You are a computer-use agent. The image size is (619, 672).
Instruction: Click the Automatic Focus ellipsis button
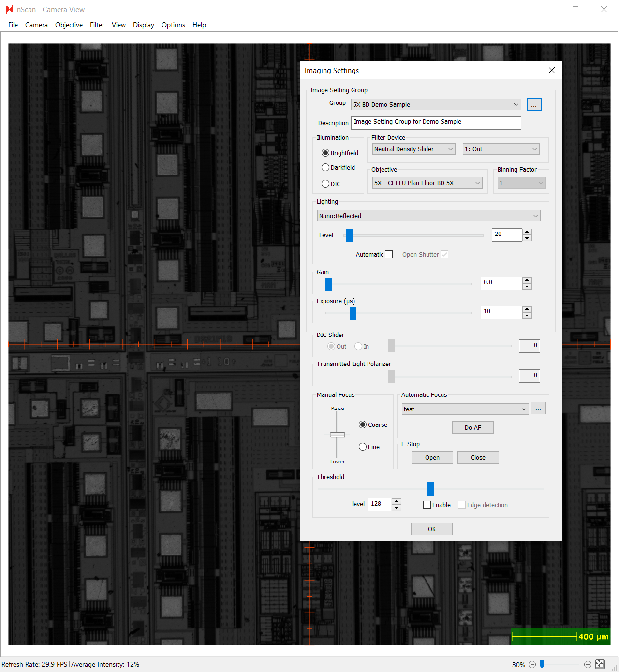click(538, 409)
